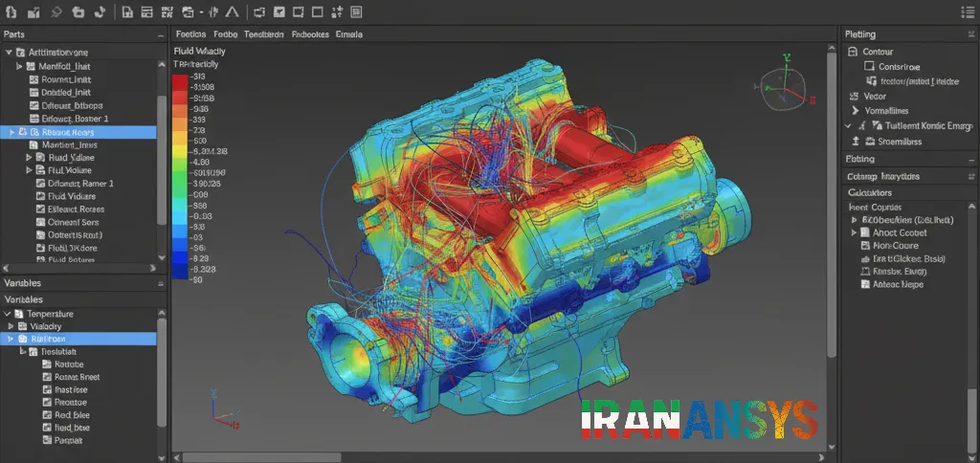Viewport: 980px width, 463px height.
Task: Select the 'Erfowct. Bosner 1' row in Parts tree
Action: point(69,119)
